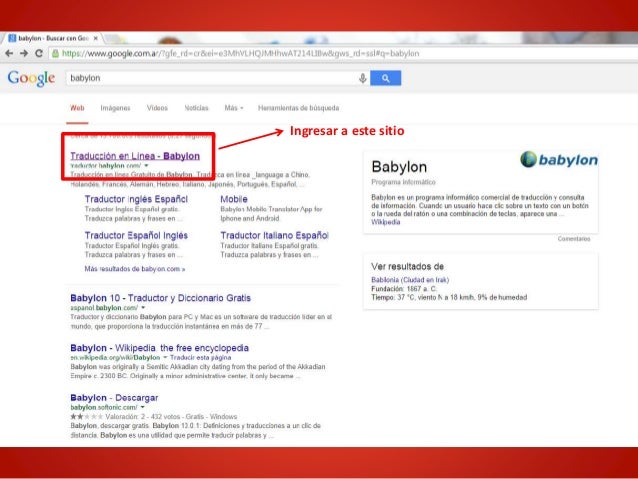Open the Traductor Inglés Español sitelink
Viewport: 638px width, 479px height.
click(x=136, y=199)
